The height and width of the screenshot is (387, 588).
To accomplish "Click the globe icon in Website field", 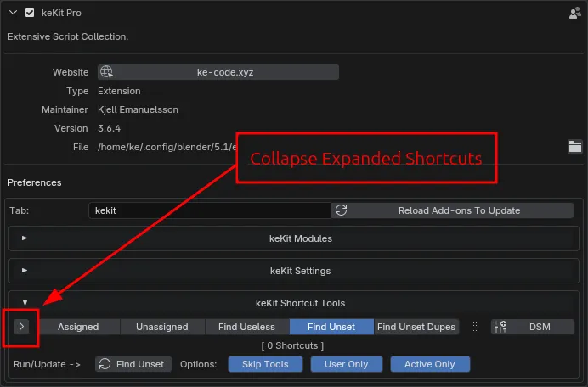I will coord(106,72).
